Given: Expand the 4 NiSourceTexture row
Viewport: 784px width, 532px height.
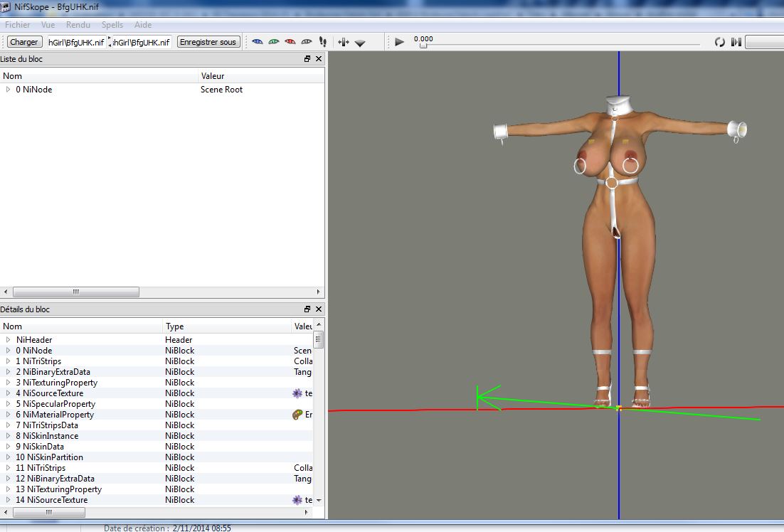Looking at the screenshot, I should pyautogui.click(x=9, y=393).
